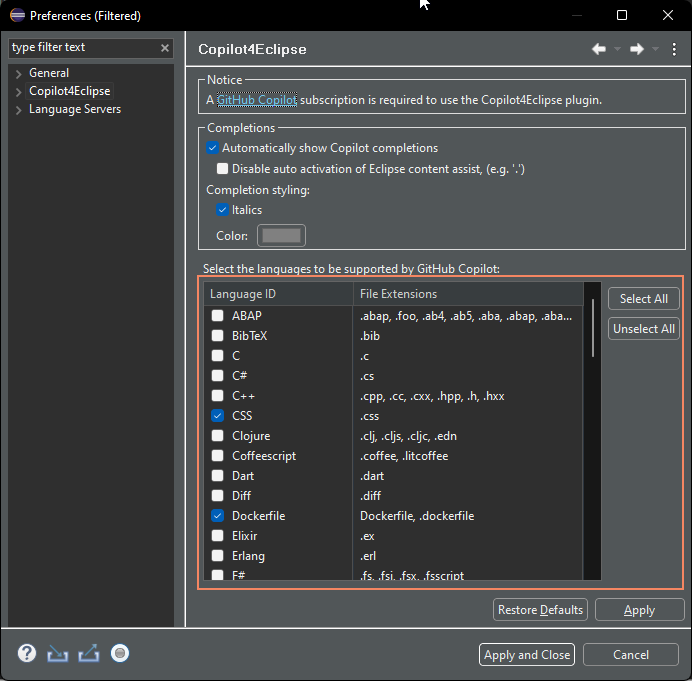
Task: Click the Help question mark icon
Action: click(27, 653)
